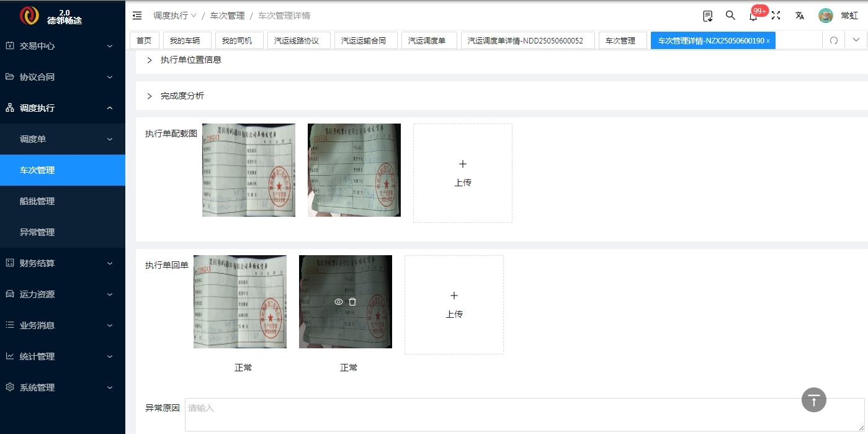
Task: Click the back-to-top round arrow button
Action: (x=814, y=400)
